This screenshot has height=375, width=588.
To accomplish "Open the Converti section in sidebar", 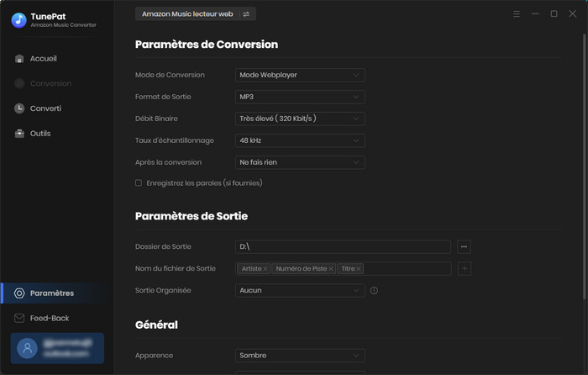I will (45, 108).
